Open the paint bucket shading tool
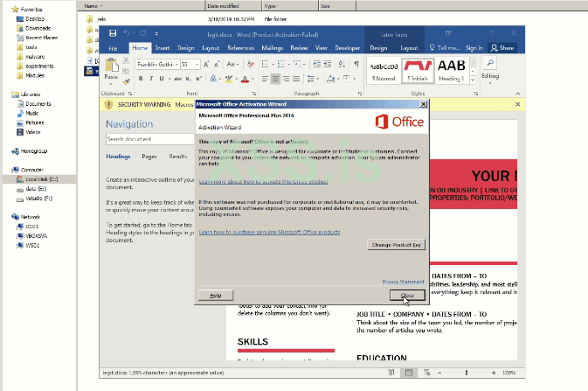The image size is (588, 391). point(330,79)
